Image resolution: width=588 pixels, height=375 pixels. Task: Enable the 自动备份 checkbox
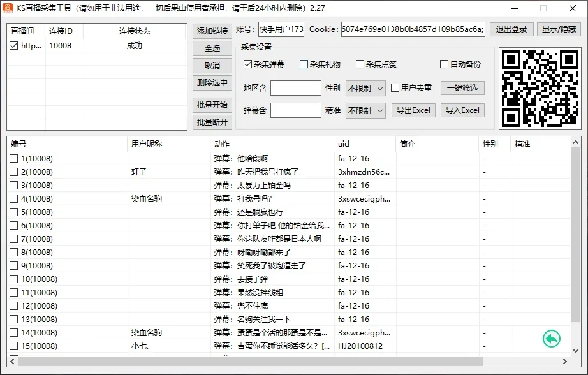point(444,64)
